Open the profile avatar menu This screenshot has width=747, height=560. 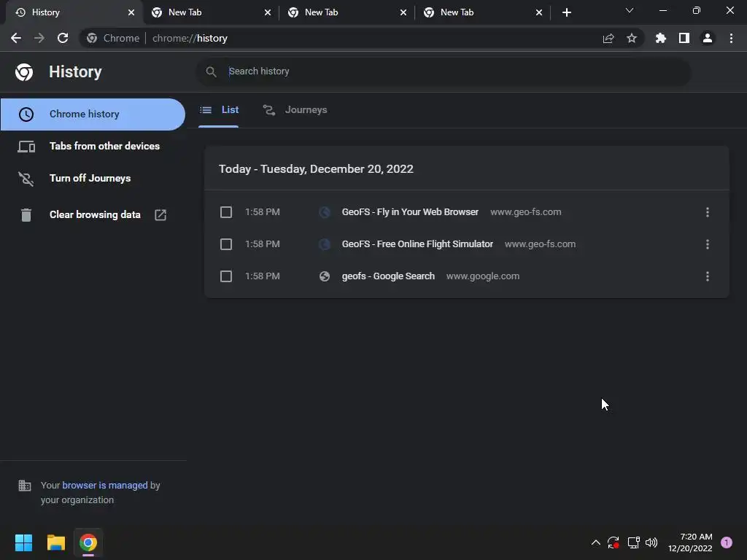click(708, 38)
